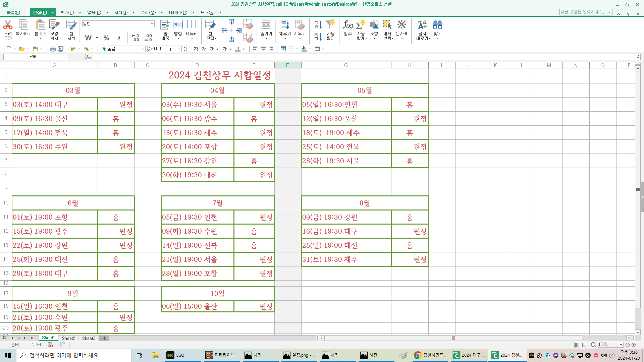Click the percent style icon
This screenshot has width=644, height=362.
pyautogui.click(x=106, y=38)
